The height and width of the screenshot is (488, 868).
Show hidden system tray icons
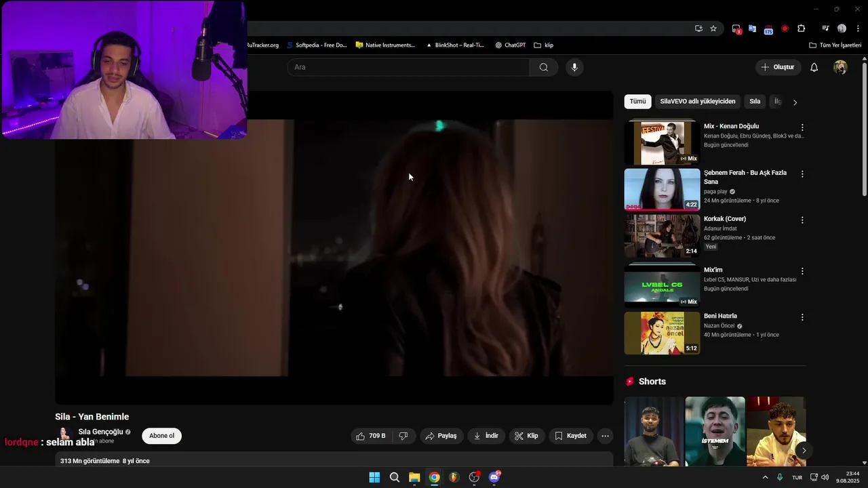[x=766, y=477]
